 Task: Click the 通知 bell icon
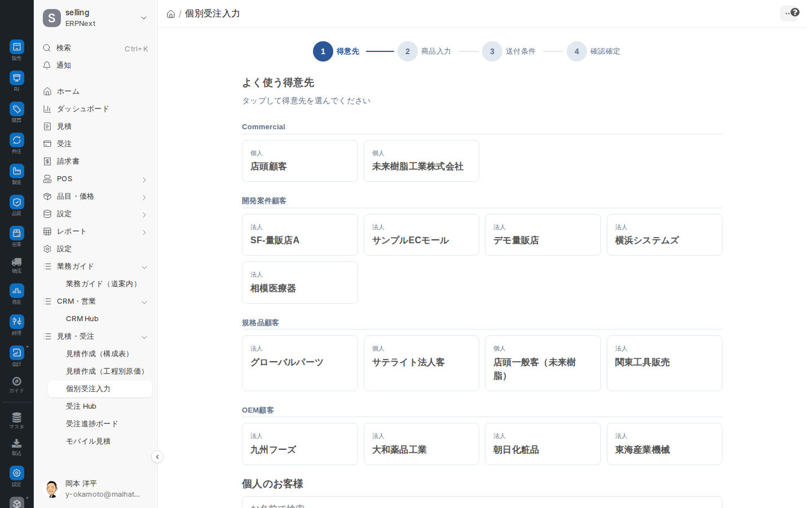47,65
